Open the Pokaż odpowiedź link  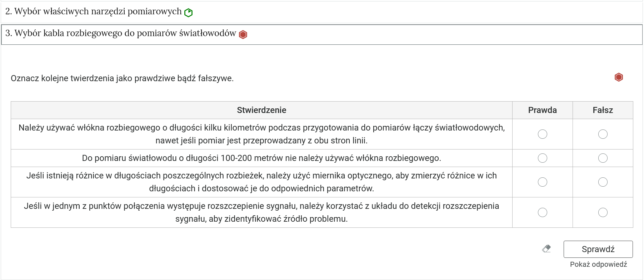click(x=599, y=264)
